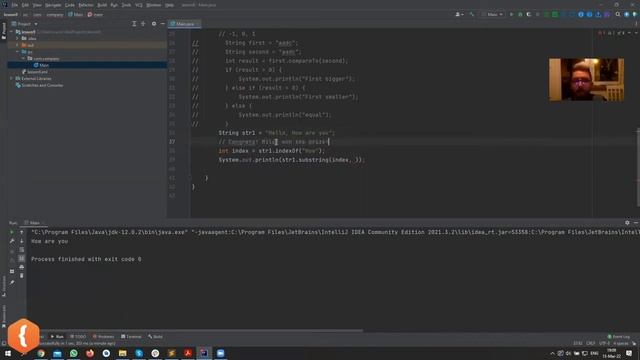The image size is (640, 360).
Task: Open the Build tool window tab
Action: [x=156, y=337]
